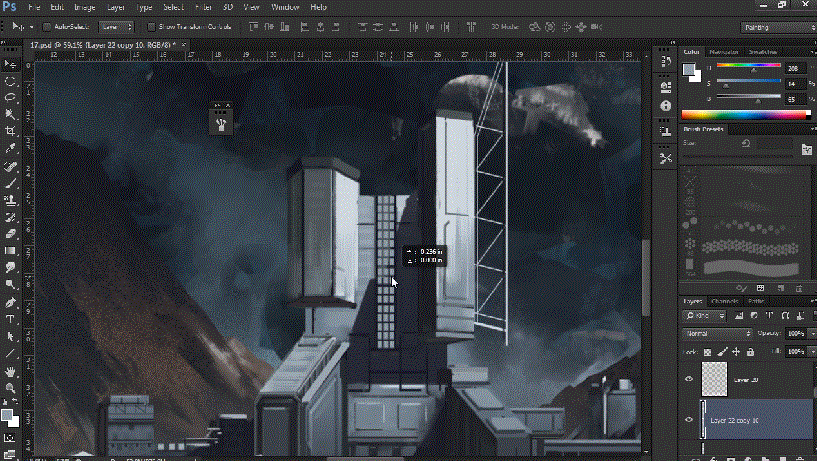Toggle type layer filter in Layers panel

pyautogui.click(x=769, y=316)
